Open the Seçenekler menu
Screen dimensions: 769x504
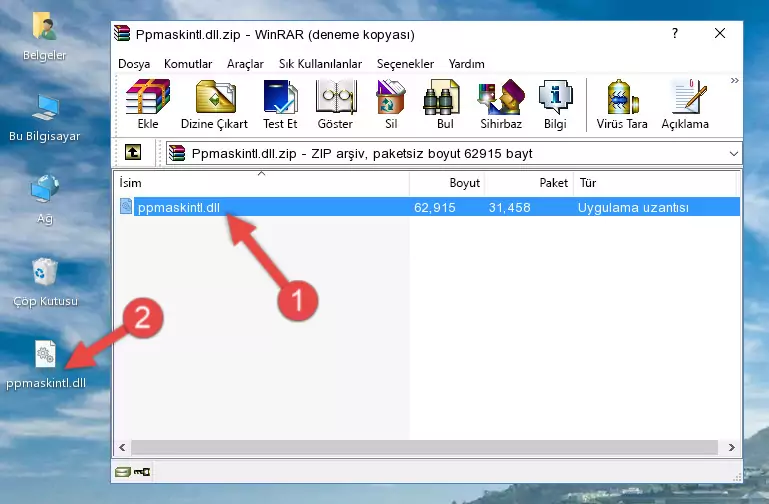coord(405,64)
